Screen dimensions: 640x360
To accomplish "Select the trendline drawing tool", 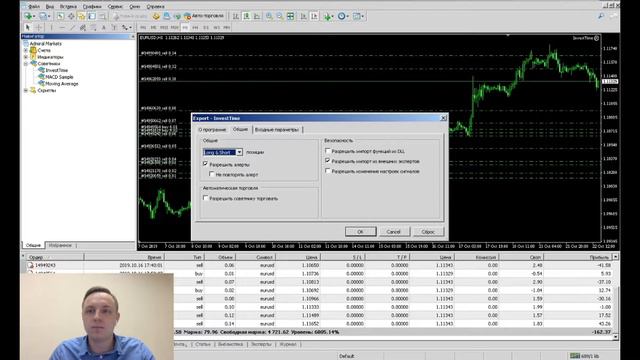I will coord(73,27).
